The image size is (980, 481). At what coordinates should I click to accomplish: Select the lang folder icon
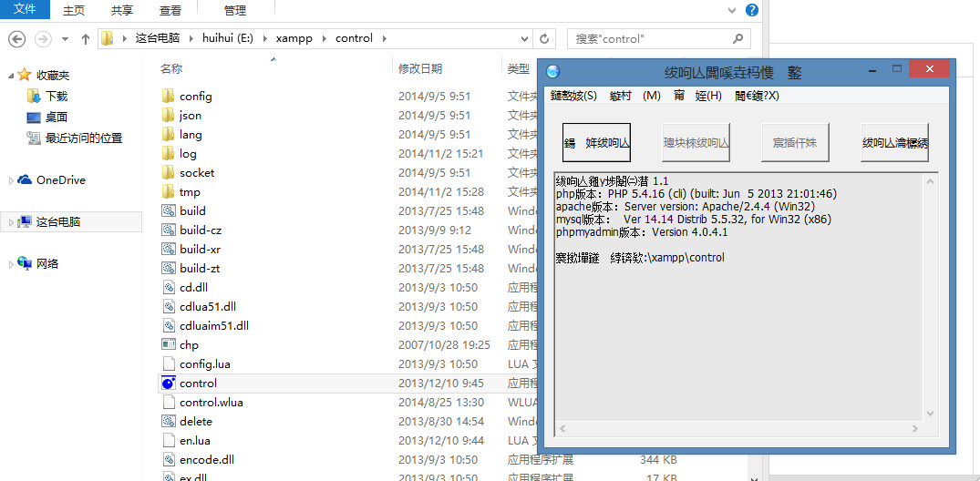(x=168, y=134)
